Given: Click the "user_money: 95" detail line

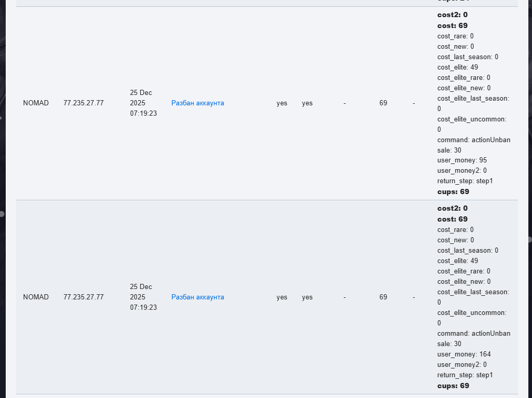Looking at the screenshot, I should (462, 160).
